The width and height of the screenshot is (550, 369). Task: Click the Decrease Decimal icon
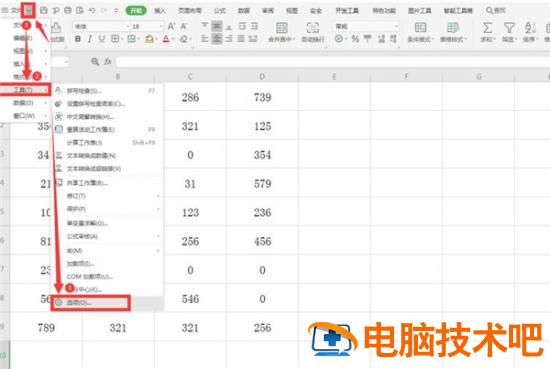tap(394, 39)
